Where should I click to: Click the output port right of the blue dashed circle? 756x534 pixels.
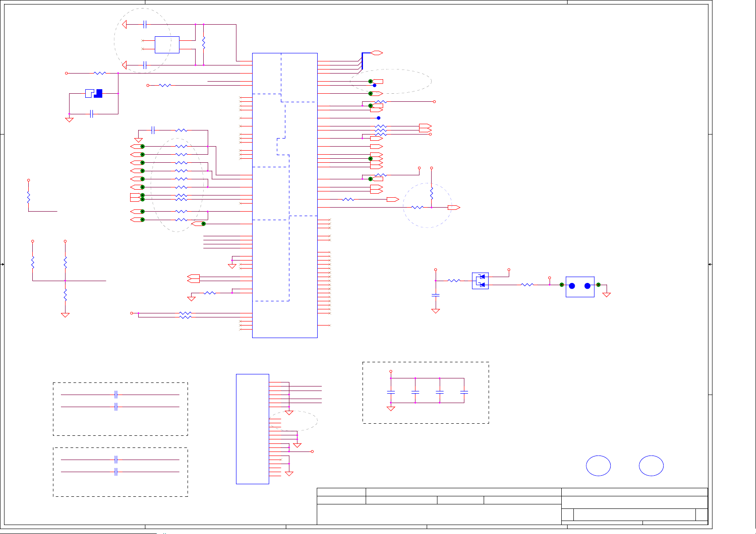point(454,208)
